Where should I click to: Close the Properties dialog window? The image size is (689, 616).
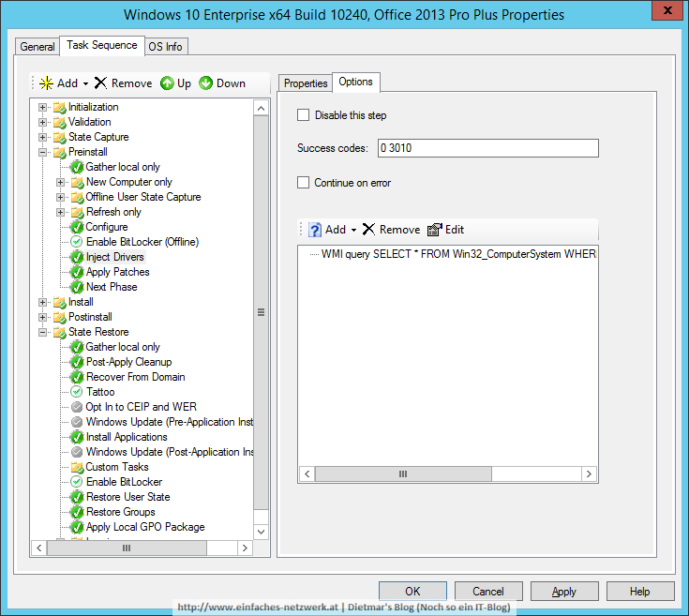coord(667,9)
